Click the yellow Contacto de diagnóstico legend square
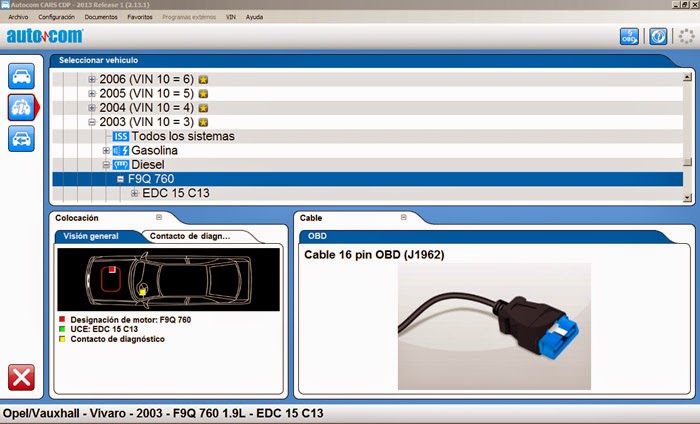 coord(62,339)
